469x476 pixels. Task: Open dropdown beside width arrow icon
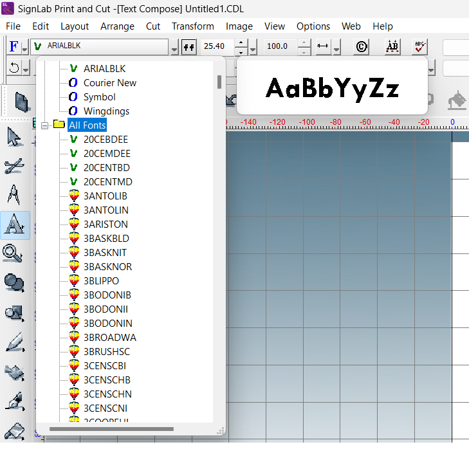click(336, 48)
